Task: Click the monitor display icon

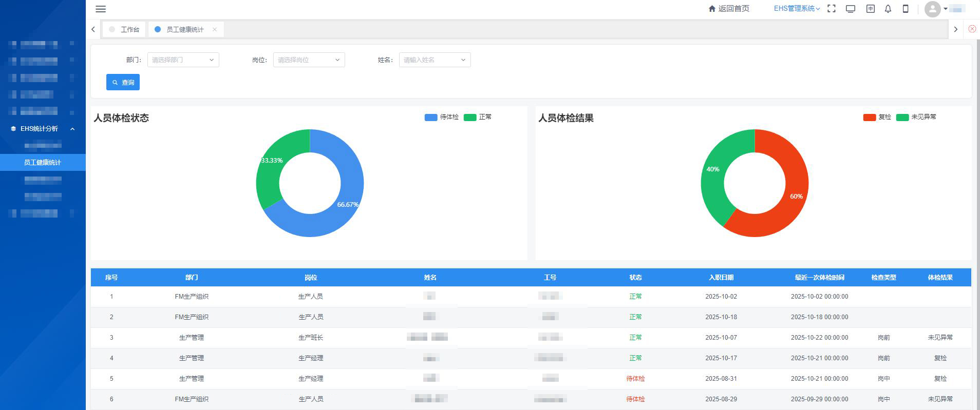Action: point(851,9)
